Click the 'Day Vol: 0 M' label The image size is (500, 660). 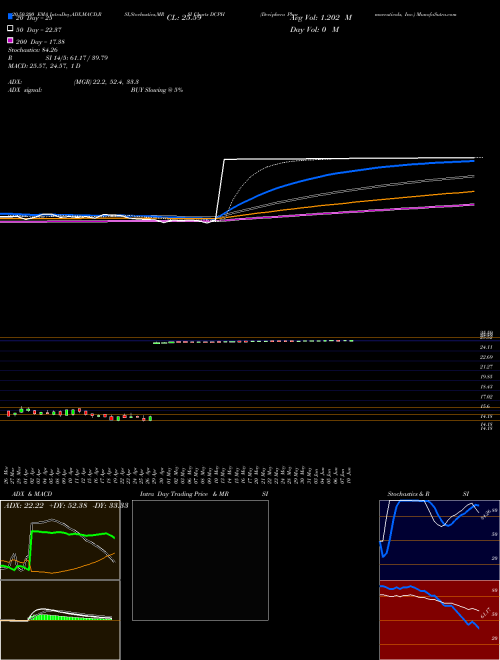click(314, 29)
